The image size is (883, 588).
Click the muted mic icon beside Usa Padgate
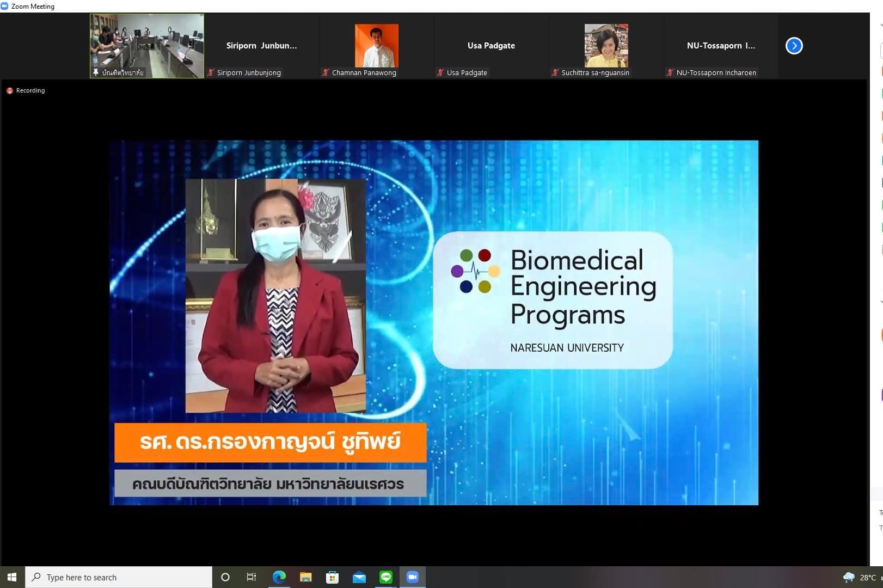click(440, 72)
